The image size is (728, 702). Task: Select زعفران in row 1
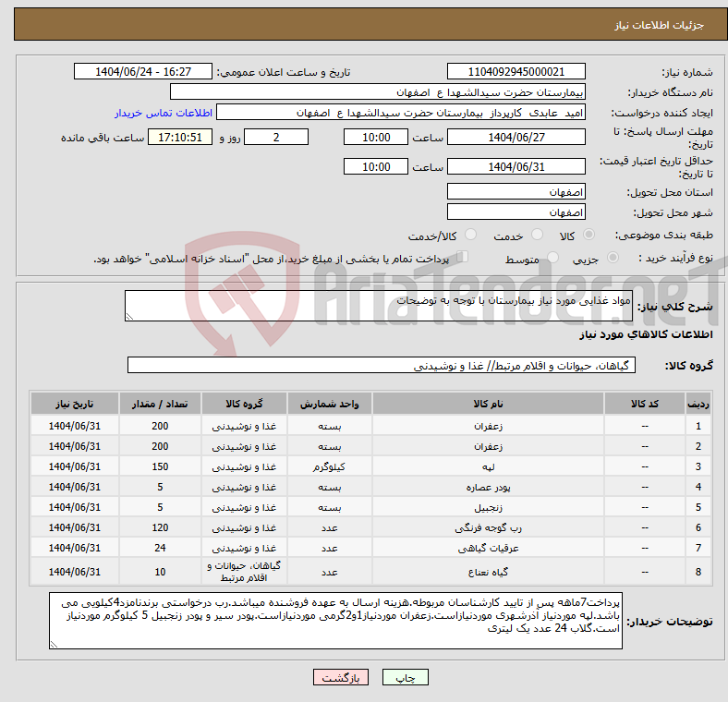click(x=488, y=426)
